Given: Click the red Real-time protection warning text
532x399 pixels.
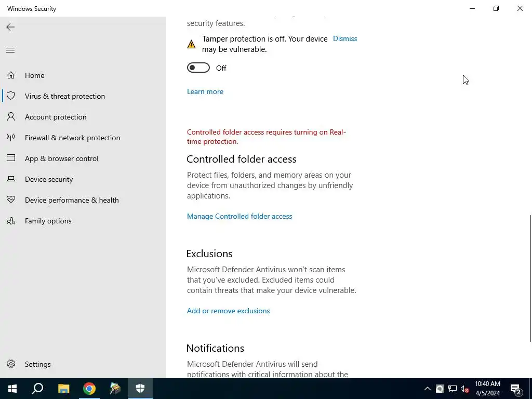Looking at the screenshot, I should (x=267, y=137).
